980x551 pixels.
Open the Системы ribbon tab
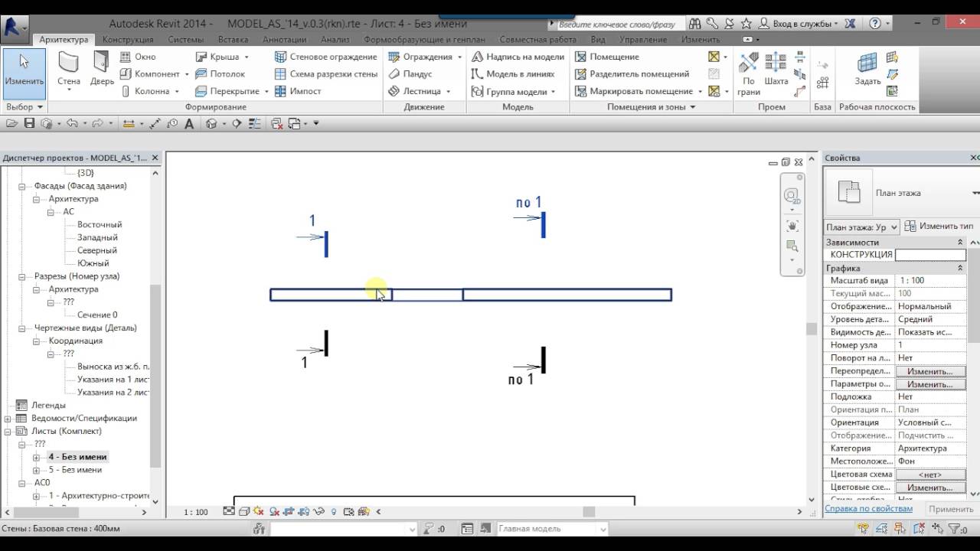[186, 39]
